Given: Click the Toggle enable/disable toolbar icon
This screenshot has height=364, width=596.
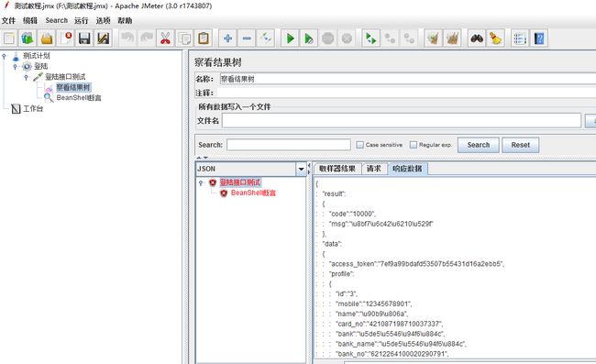Looking at the screenshot, I should [265, 39].
